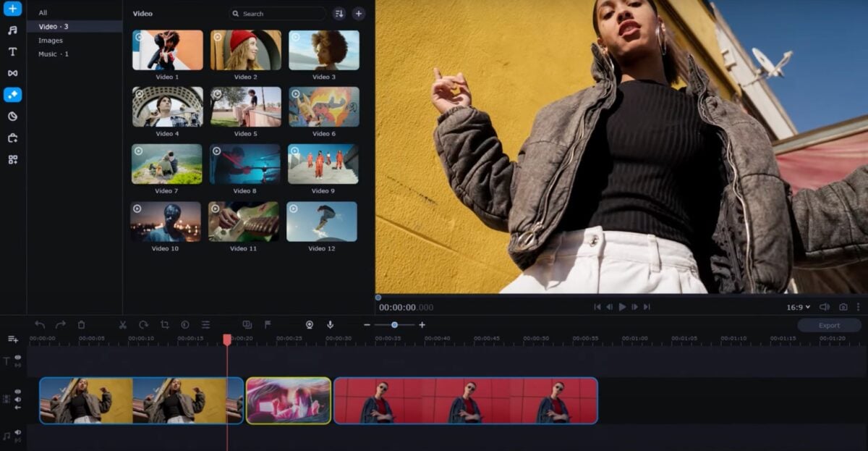Screen dimensions: 868x451
Task: Toggle visibility eye on the titles track
Action: click(x=17, y=357)
